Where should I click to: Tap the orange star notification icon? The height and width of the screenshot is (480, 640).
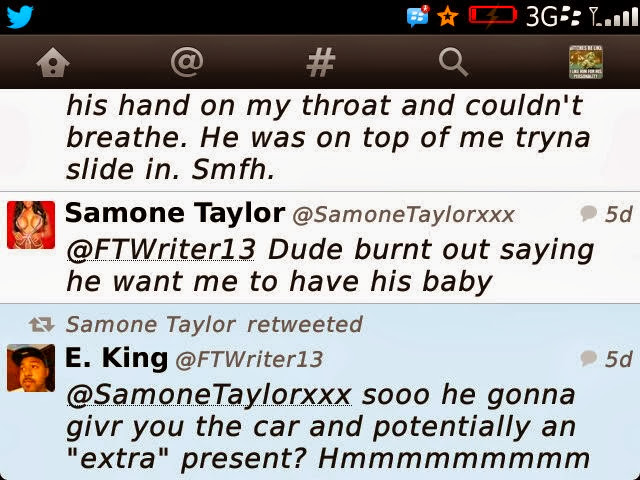(447, 17)
